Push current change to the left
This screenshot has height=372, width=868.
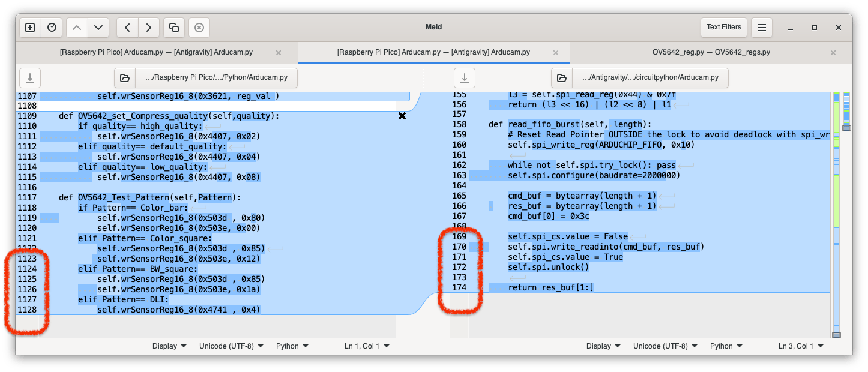tap(127, 28)
